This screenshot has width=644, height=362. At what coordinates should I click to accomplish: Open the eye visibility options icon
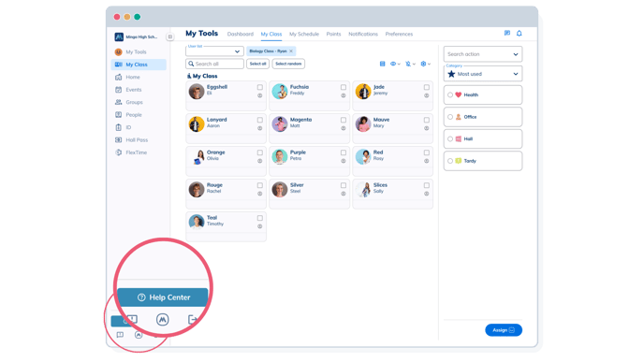(395, 64)
